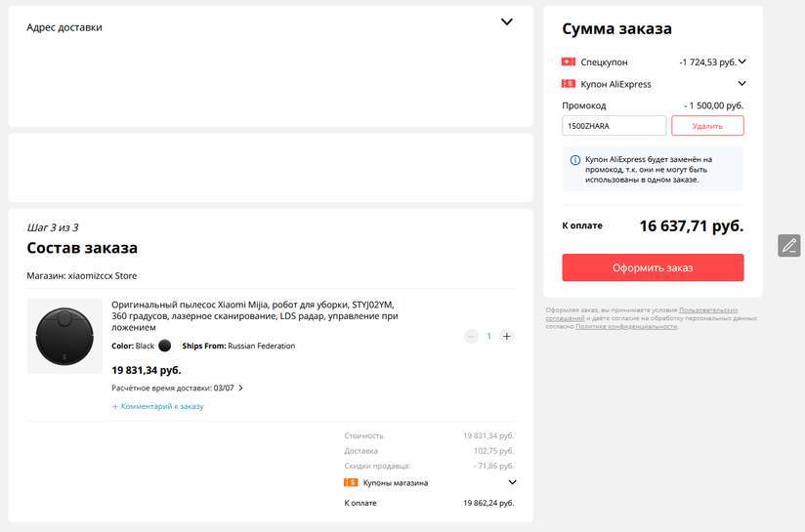This screenshot has height=532, width=805.
Task: Expand the Адрес доставки section
Action: [x=506, y=22]
